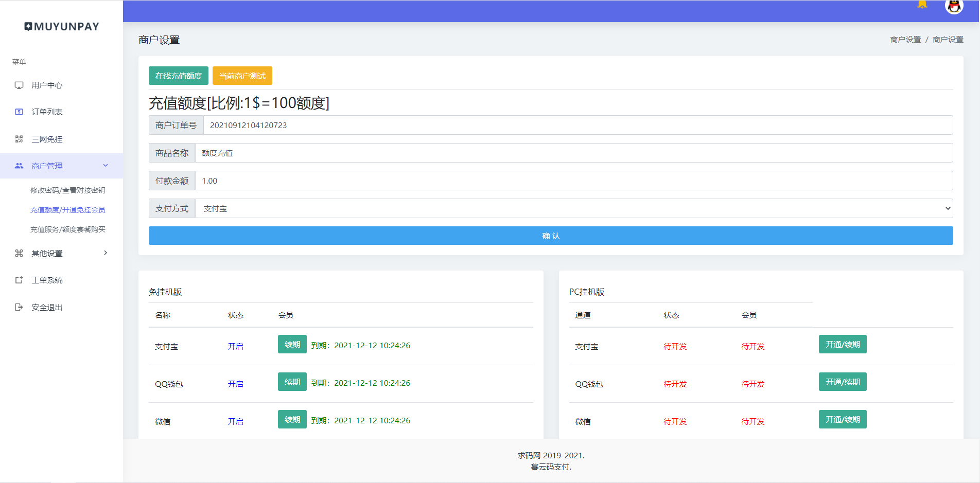The width and height of the screenshot is (980, 483).
Task: Click the 暮云码支付 footer text
Action: click(x=551, y=467)
